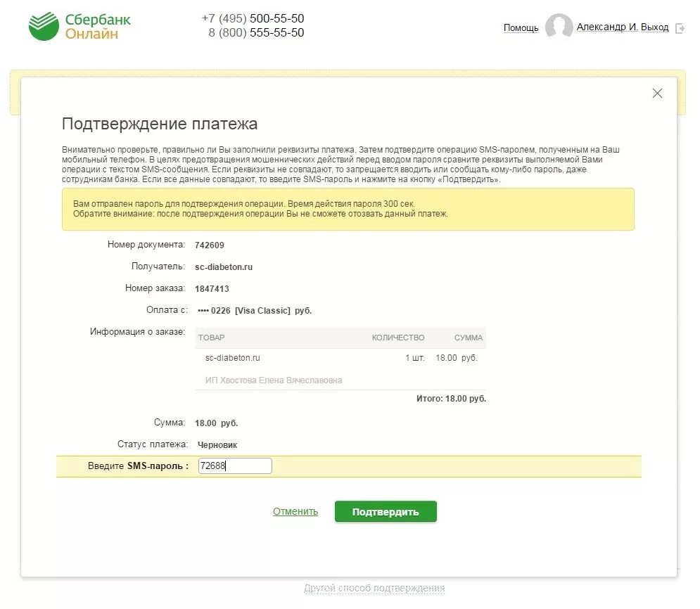Open the user avatar profile picture
This screenshot has height=609, width=700.
click(559, 26)
